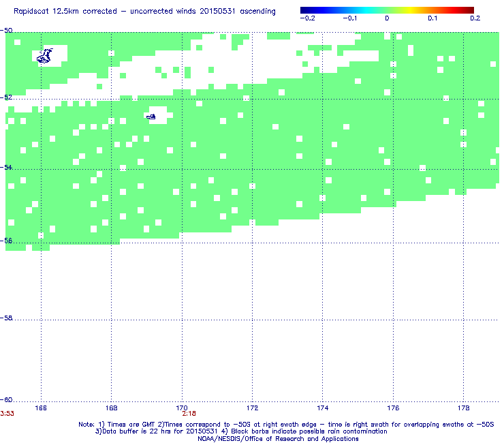The height and width of the screenshot is (443, 504).
Task: Click the -0.2 colorbar label
Action: pyautogui.click(x=307, y=18)
